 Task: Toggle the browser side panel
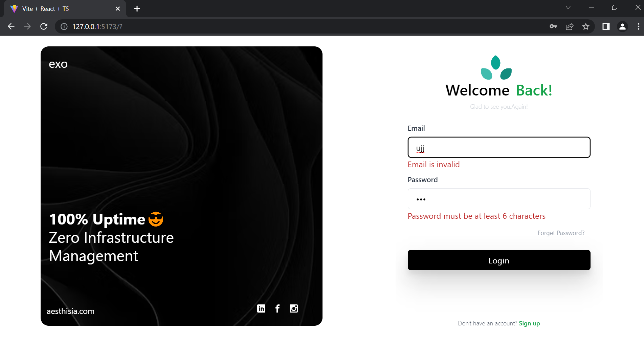click(x=606, y=26)
